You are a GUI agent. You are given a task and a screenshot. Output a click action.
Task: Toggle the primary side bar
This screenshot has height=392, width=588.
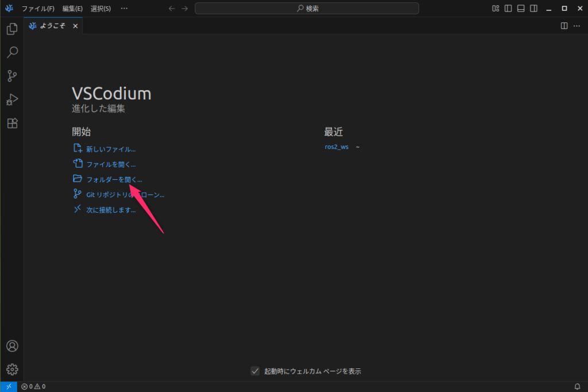508,9
